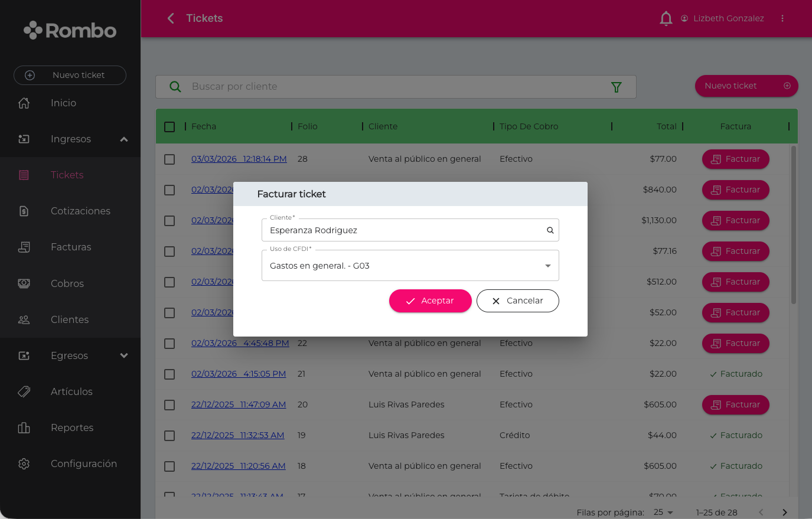Click the back arrow beside Tickets title

pyautogui.click(x=171, y=18)
